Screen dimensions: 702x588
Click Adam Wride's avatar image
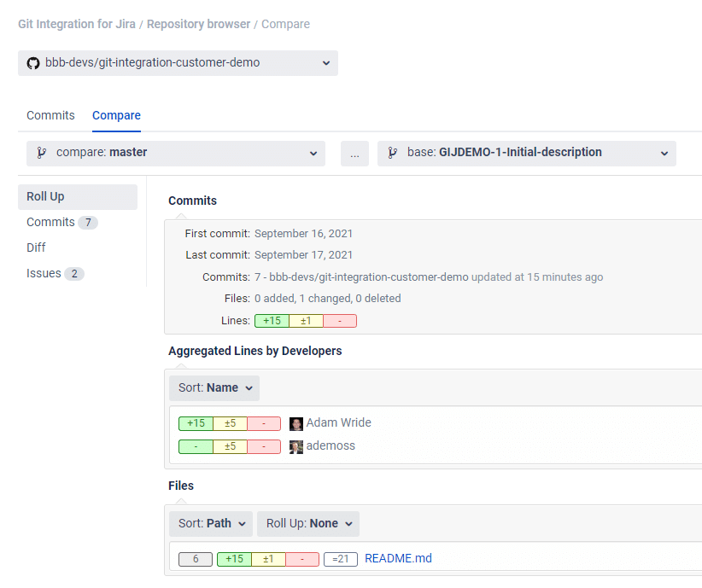tap(296, 423)
